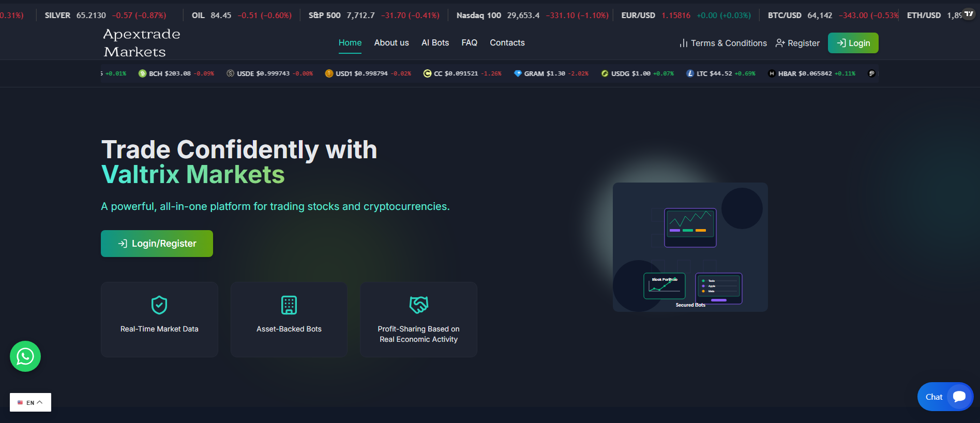Click the SILVER quote in top ticker

click(105, 16)
